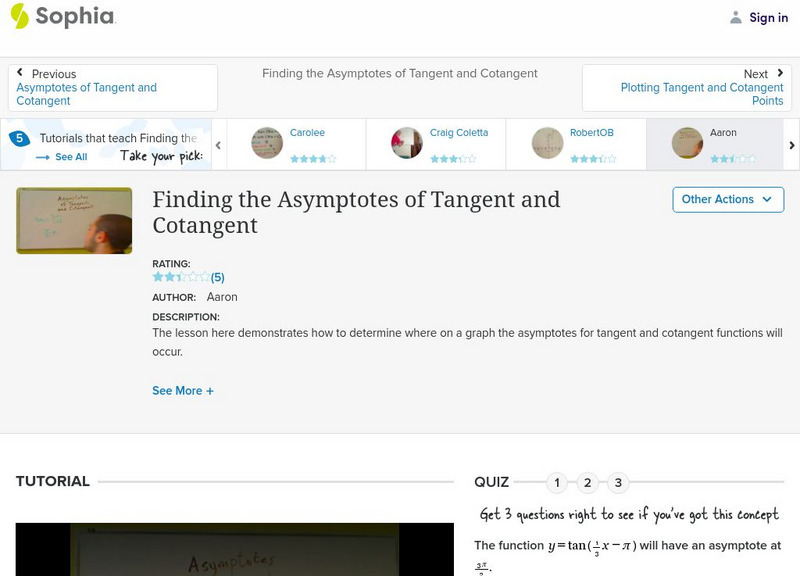Click Craig Coletta's profile picture
800x576 pixels.
click(x=405, y=143)
